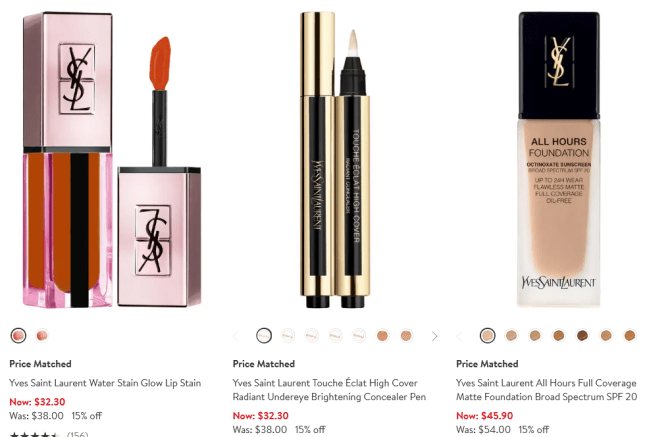Show previous foundation shades with left arrow
Image resolution: width=645 pixels, height=437 pixels.
459,336
